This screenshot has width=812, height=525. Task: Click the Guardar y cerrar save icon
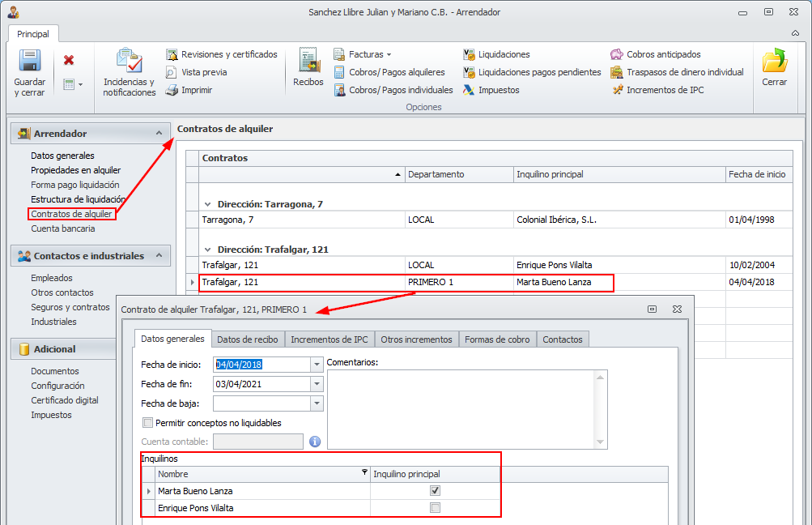[29, 61]
